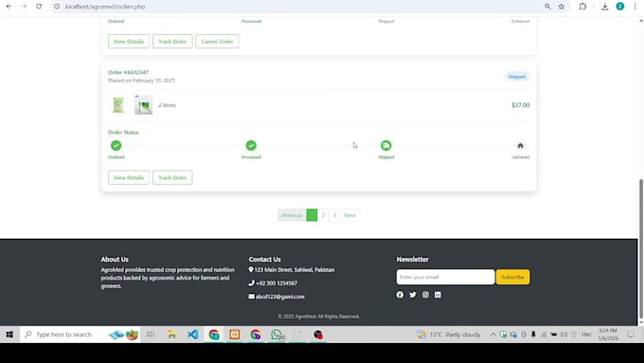Open the Instagram footer icon
Image resolution: width=644 pixels, height=363 pixels.
(425, 295)
